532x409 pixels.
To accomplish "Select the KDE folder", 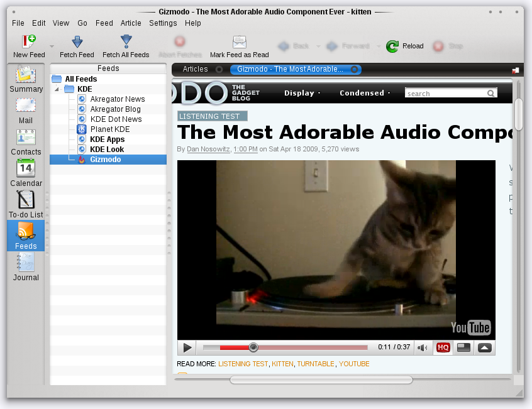I will tap(84, 89).
